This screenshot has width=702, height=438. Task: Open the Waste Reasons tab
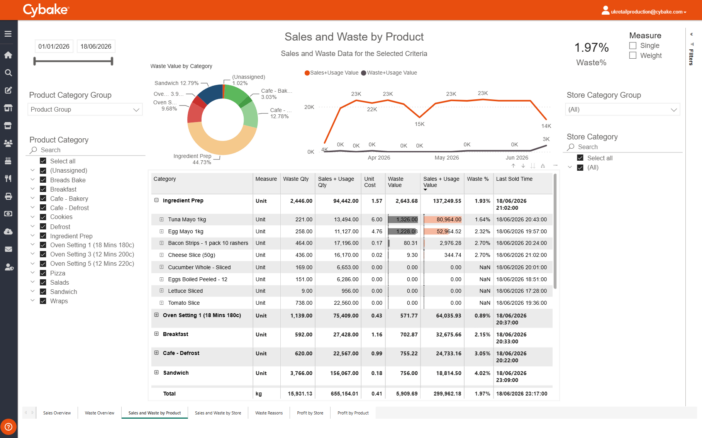point(269,413)
